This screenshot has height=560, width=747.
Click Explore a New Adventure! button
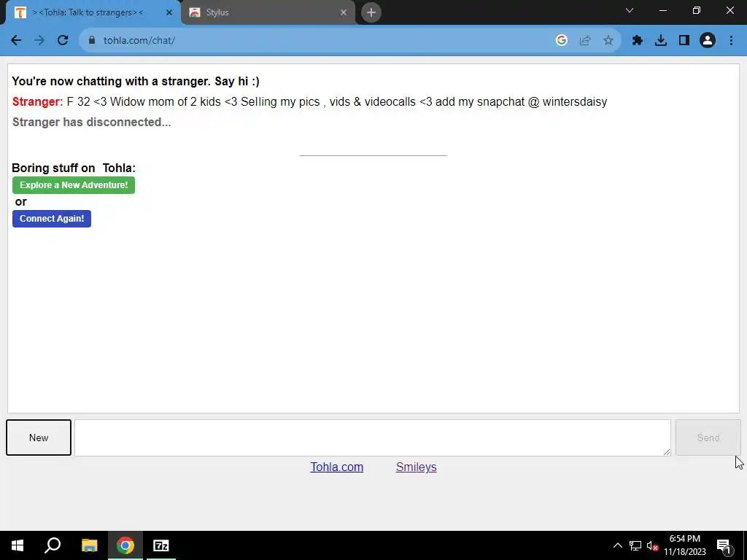(74, 185)
